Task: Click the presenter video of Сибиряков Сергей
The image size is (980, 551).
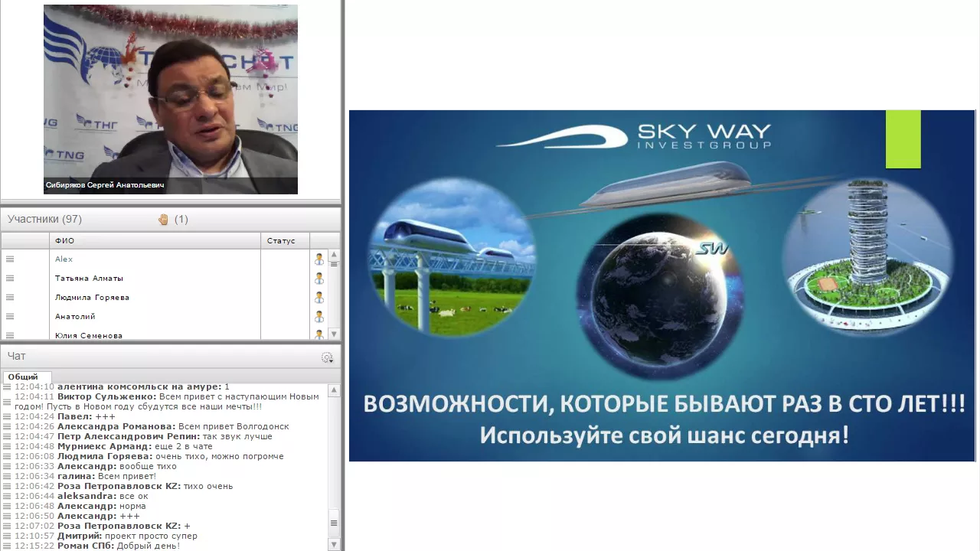Action: 170,99
